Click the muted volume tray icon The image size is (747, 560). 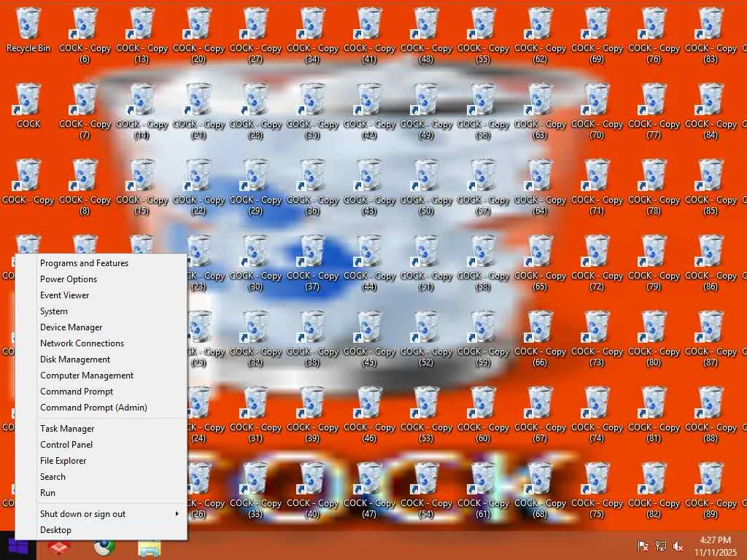pos(678,546)
